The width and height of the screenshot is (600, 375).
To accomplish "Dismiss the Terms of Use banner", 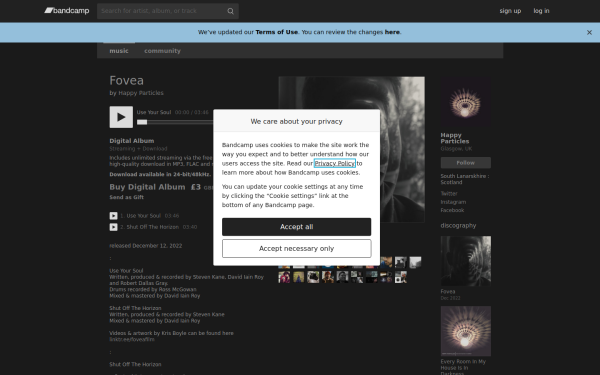I will [589, 33].
